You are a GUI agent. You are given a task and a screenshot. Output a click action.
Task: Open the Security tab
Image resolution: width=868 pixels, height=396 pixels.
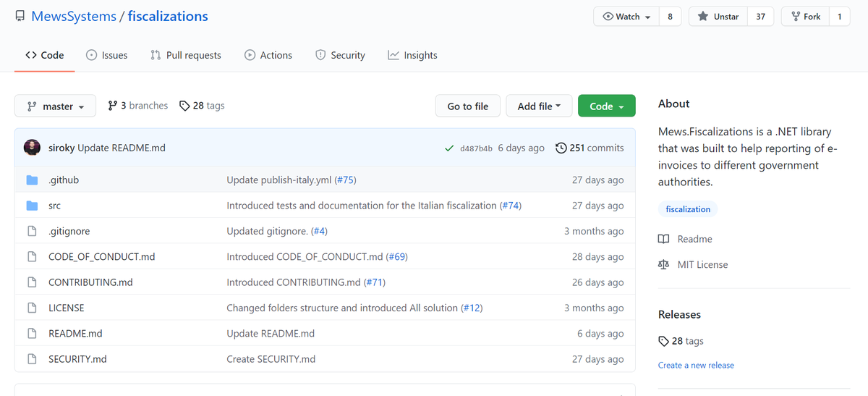(x=340, y=55)
